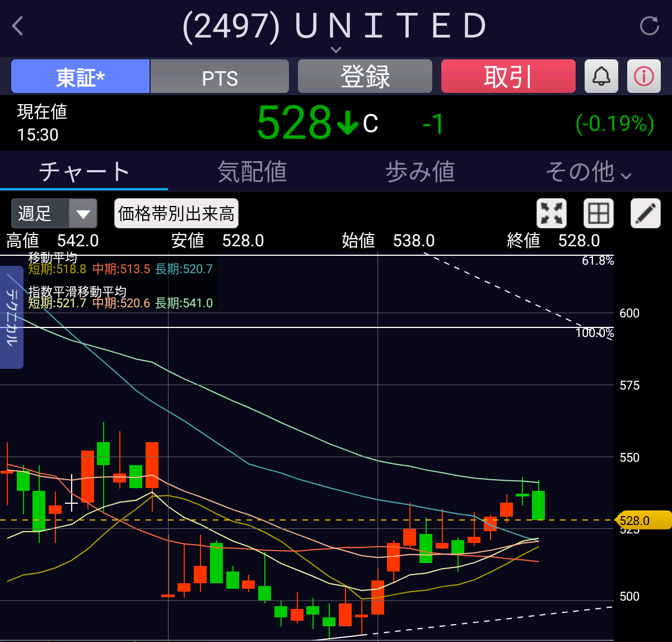Tap the (-0.19%) change percentage
The height and width of the screenshot is (642, 672).
tap(615, 123)
